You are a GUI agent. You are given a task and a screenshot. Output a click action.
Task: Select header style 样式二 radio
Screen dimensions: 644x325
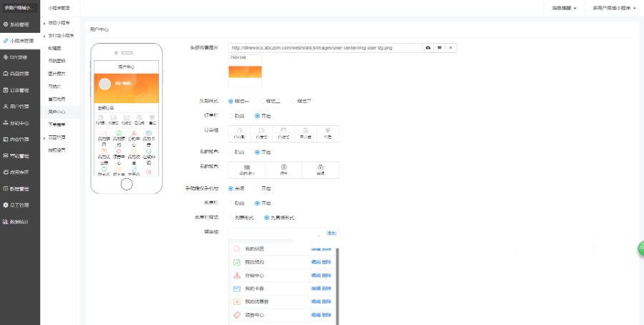click(263, 101)
